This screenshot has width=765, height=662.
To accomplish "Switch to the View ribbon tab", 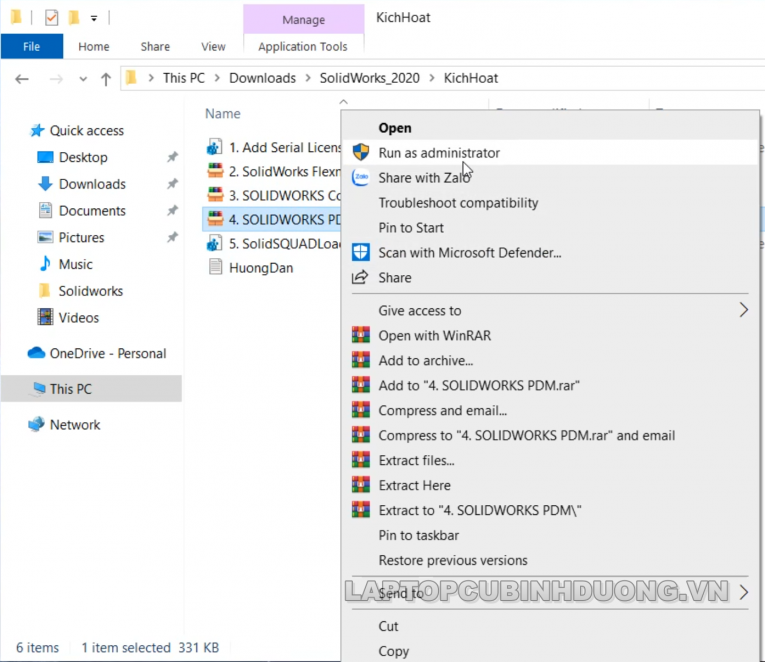I will [213, 46].
